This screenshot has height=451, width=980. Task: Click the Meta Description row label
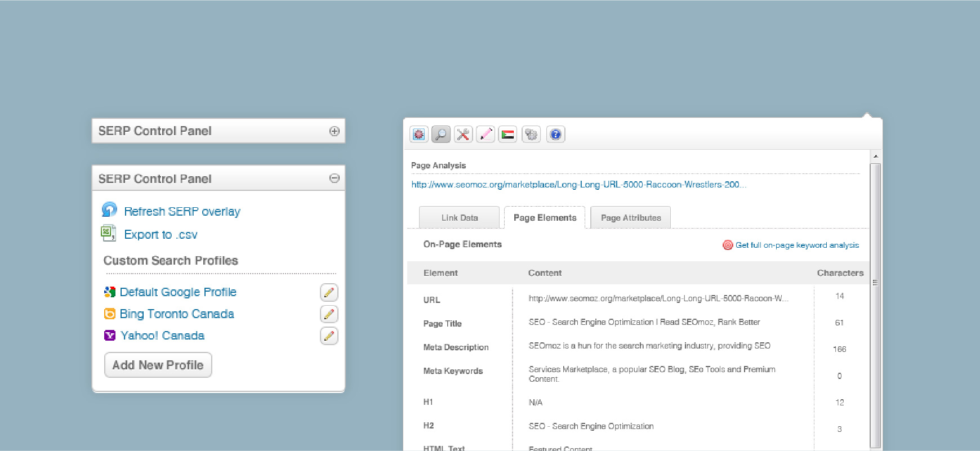point(456,347)
